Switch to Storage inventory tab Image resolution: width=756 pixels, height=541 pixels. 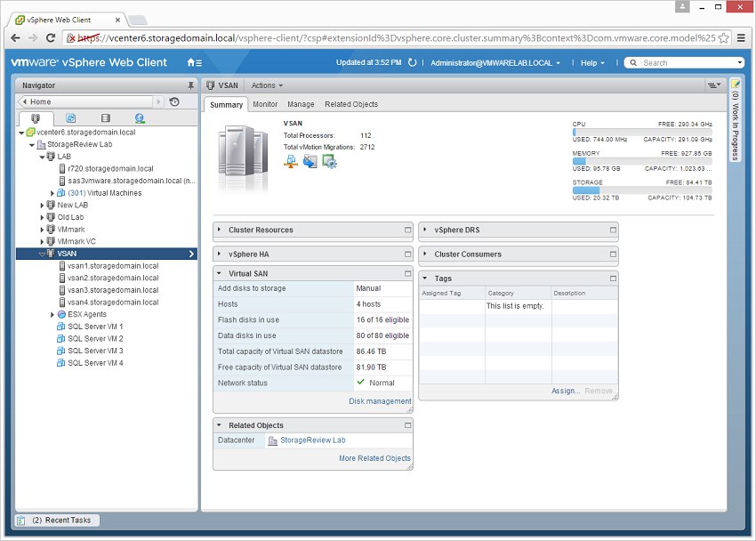106,118
